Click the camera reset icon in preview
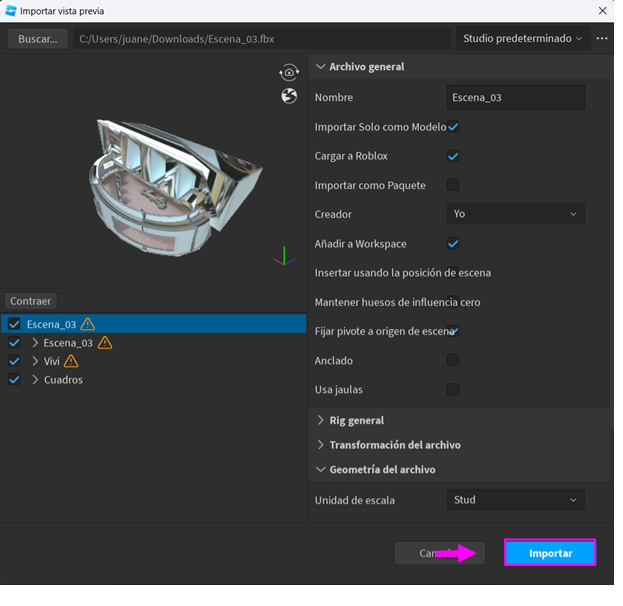623x606 pixels. [289, 73]
